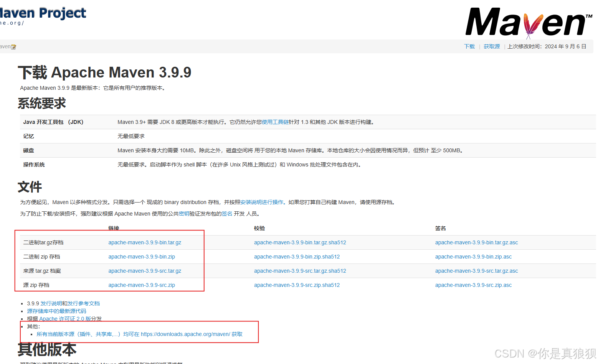Image resolution: width=598 pixels, height=364 pixels.
Task: Download the apache-maven-3.9.9-src.zip archive
Action: tap(141, 285)
